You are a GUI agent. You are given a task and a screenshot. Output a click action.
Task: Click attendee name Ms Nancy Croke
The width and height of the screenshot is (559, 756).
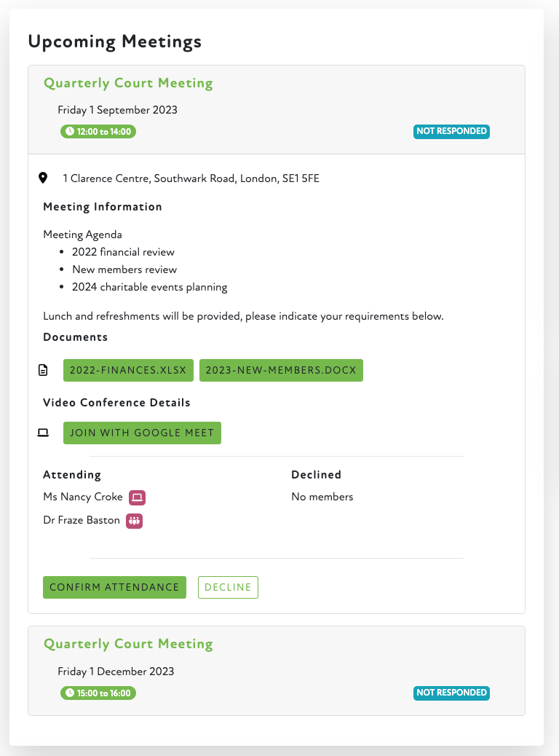pos(83,497)
